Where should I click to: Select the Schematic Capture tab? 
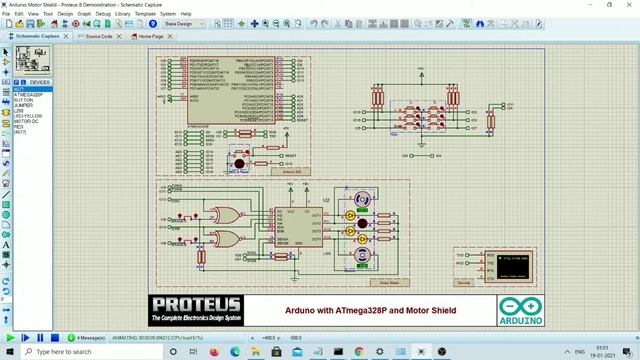point(38,36)
